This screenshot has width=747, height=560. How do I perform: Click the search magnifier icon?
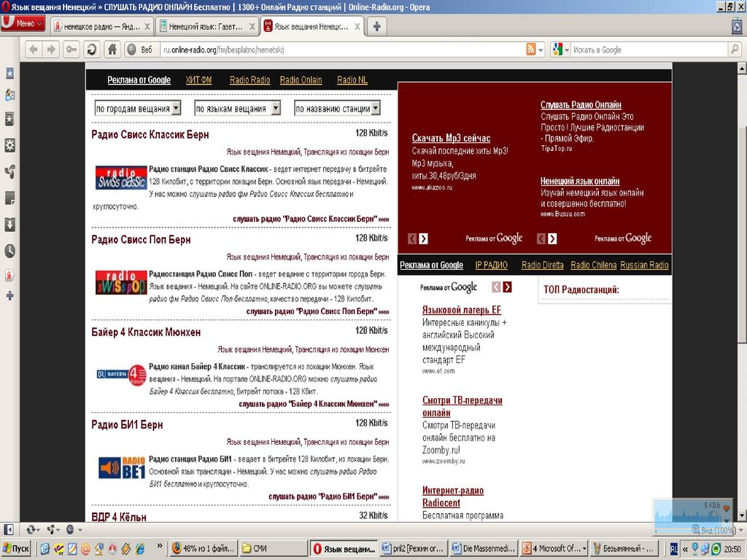[x=734, y=50]
